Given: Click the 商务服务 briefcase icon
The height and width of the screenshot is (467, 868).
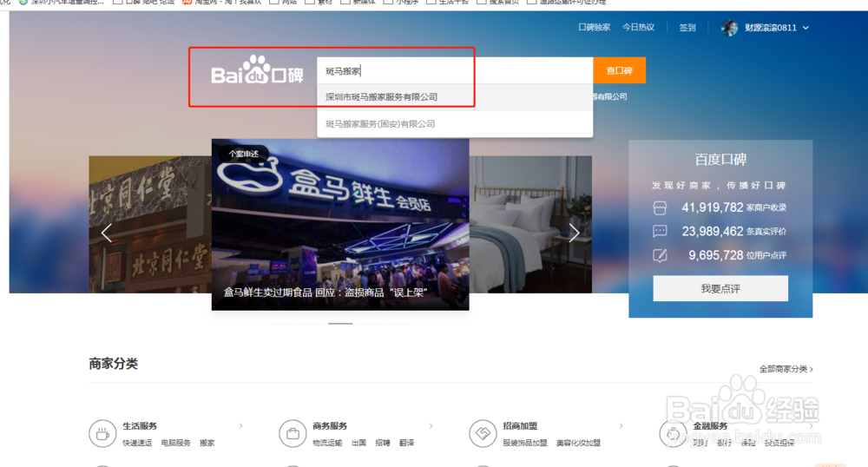Looking at the screenshot, I should (293, 433).
